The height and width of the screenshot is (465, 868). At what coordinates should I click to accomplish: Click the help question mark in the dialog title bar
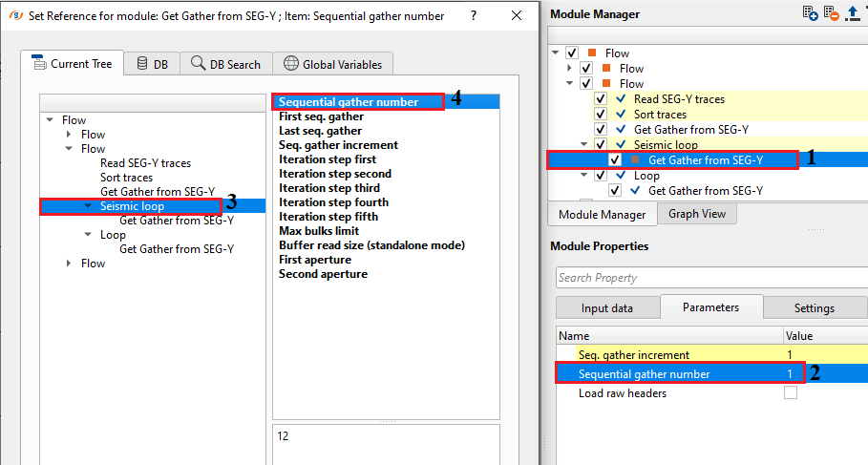click(474, 15)
